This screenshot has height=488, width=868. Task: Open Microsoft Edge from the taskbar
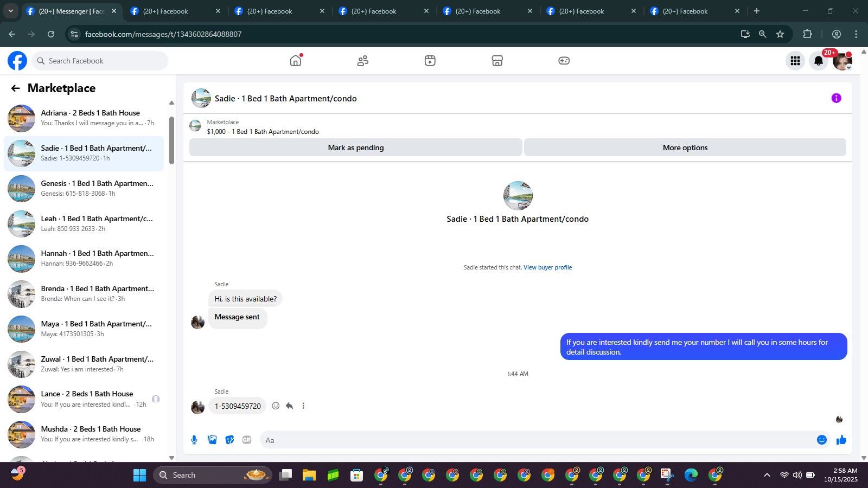click(691, 475)
